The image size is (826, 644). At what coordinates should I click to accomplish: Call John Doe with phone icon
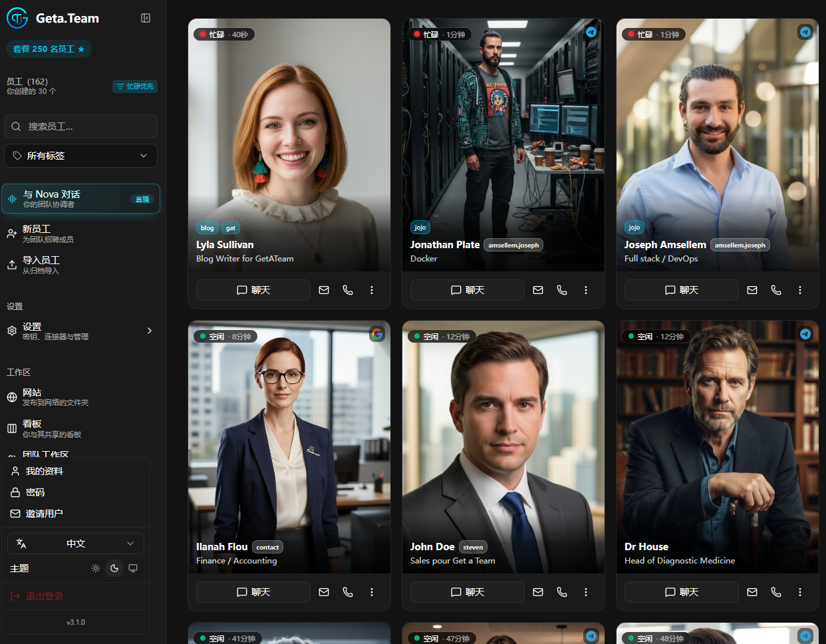[562, 592]
